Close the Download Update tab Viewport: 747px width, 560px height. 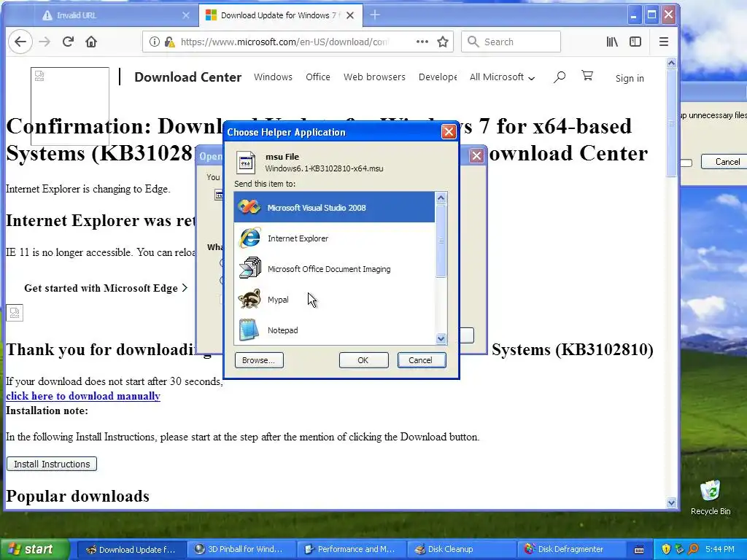click(x=350, y=15)
